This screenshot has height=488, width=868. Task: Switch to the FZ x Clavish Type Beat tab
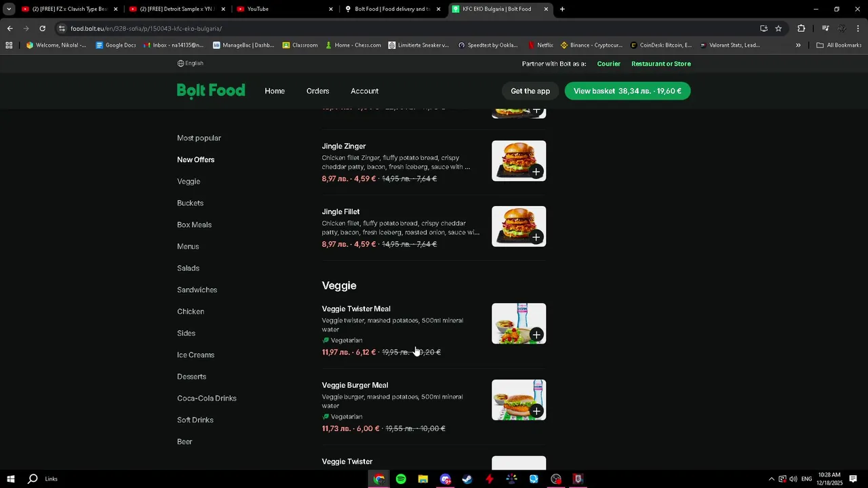coord(70,9)
